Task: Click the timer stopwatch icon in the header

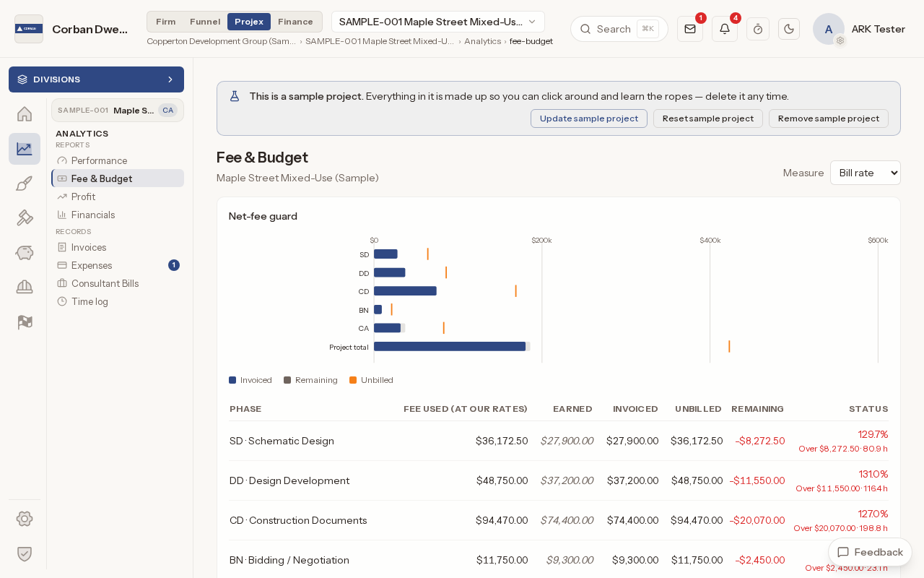Action: pyautogui.click(x=758, y=29)
